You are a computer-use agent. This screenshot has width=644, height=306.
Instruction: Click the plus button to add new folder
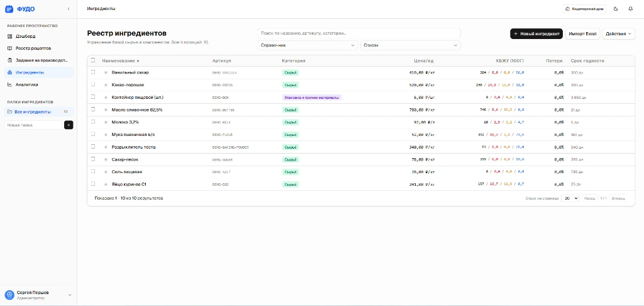69,125
